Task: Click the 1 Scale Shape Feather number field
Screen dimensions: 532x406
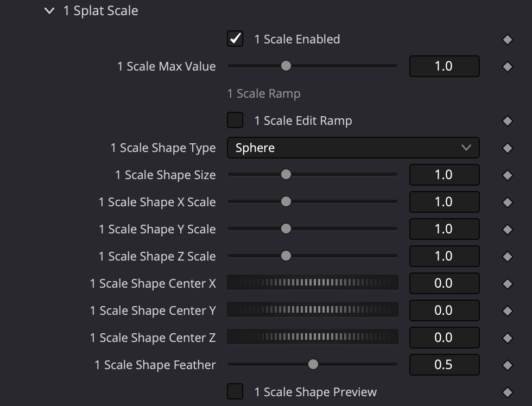Action: click(445, 365)
